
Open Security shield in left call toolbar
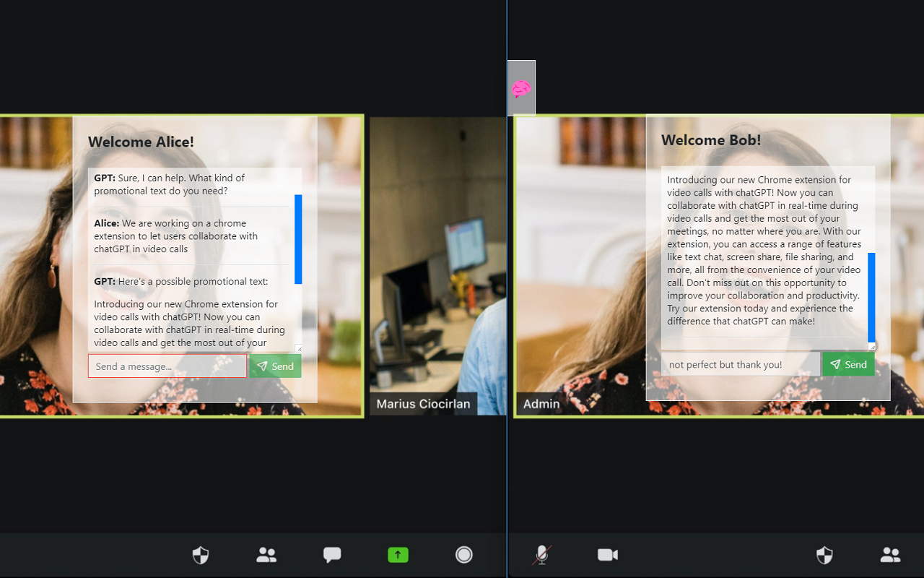point(201,555)
